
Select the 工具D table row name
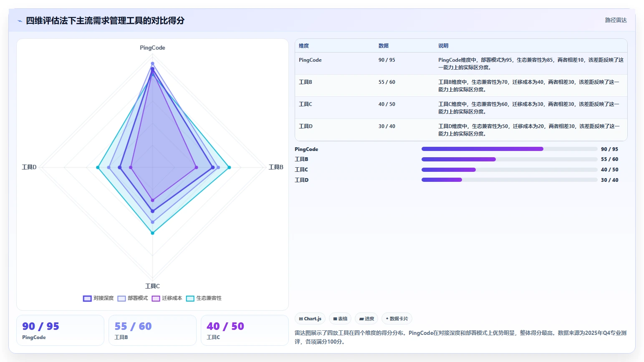click(x=306, y=126)
